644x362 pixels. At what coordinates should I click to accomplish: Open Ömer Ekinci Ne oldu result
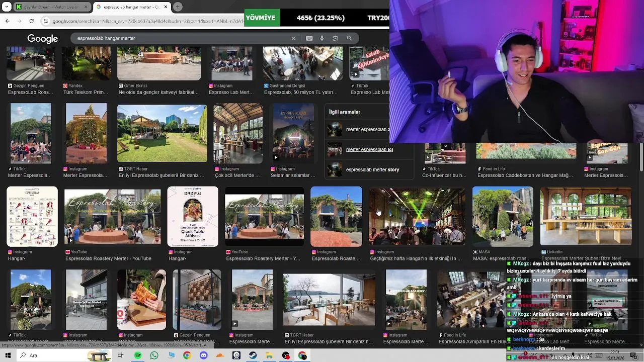point(159,64)
